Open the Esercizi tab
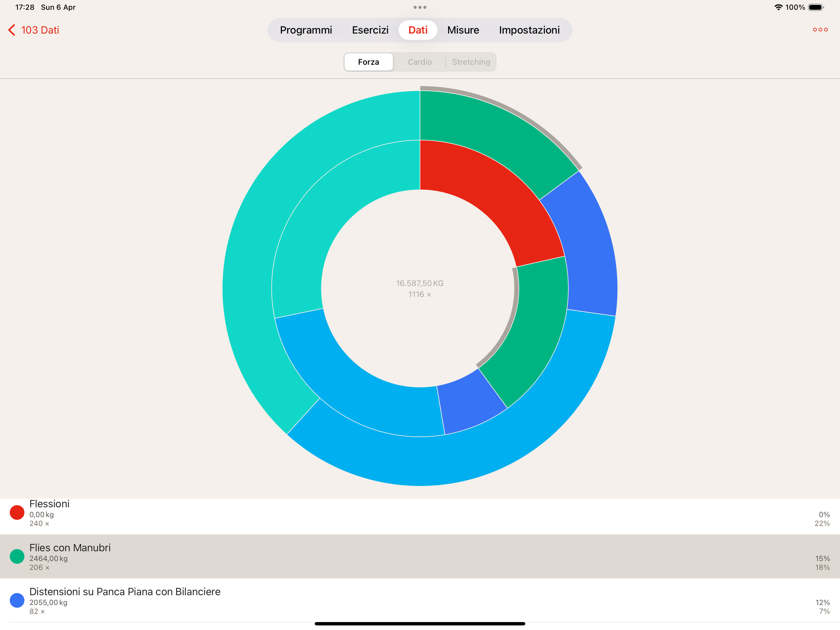 click(370, 30)
